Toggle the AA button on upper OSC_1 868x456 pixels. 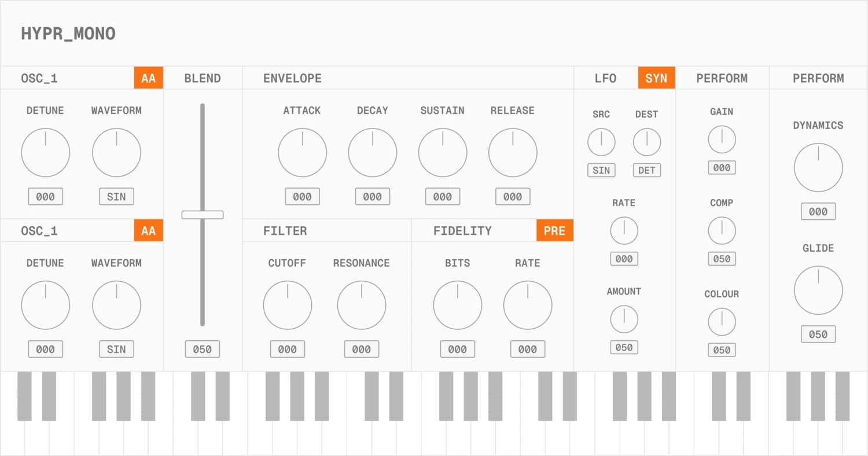point(148,78)
